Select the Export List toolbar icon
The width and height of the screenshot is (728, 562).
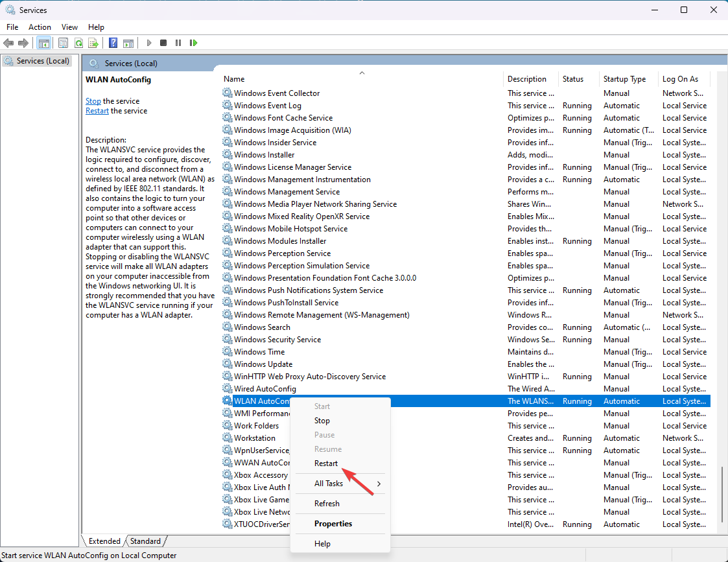[93, 43]
